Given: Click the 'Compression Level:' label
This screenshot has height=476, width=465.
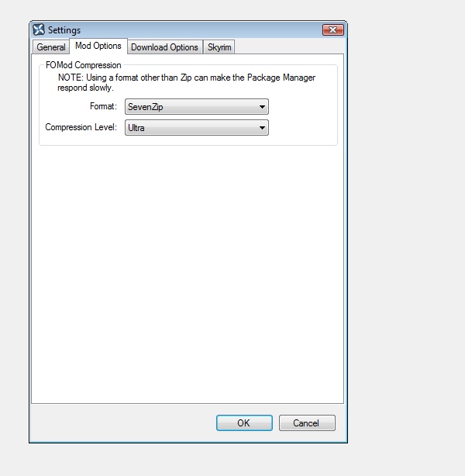Looking at the screenshot, I should [x=81, y=127].
